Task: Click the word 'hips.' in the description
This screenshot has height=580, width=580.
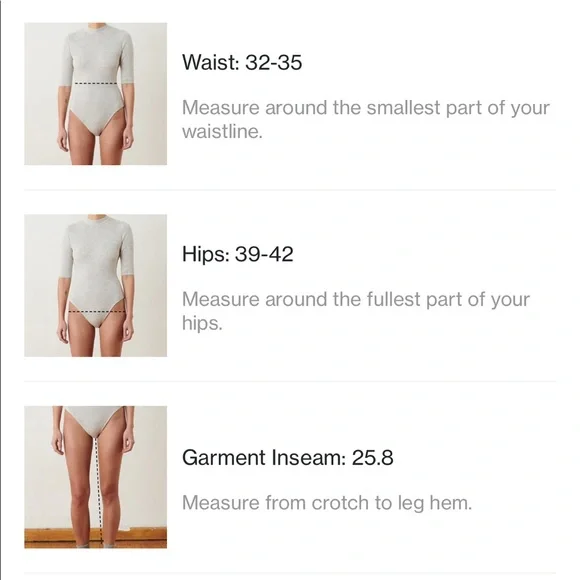Action: coord(202,324)
